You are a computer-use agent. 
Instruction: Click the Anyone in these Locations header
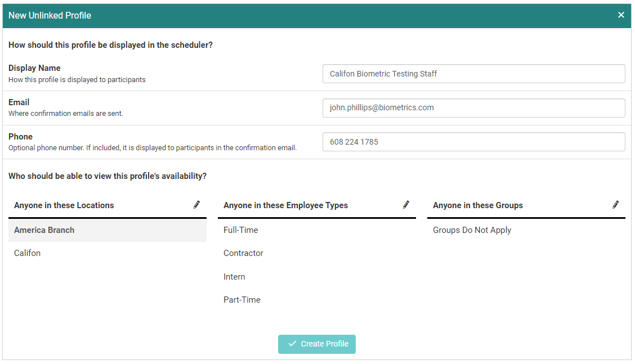click(64, 205)
